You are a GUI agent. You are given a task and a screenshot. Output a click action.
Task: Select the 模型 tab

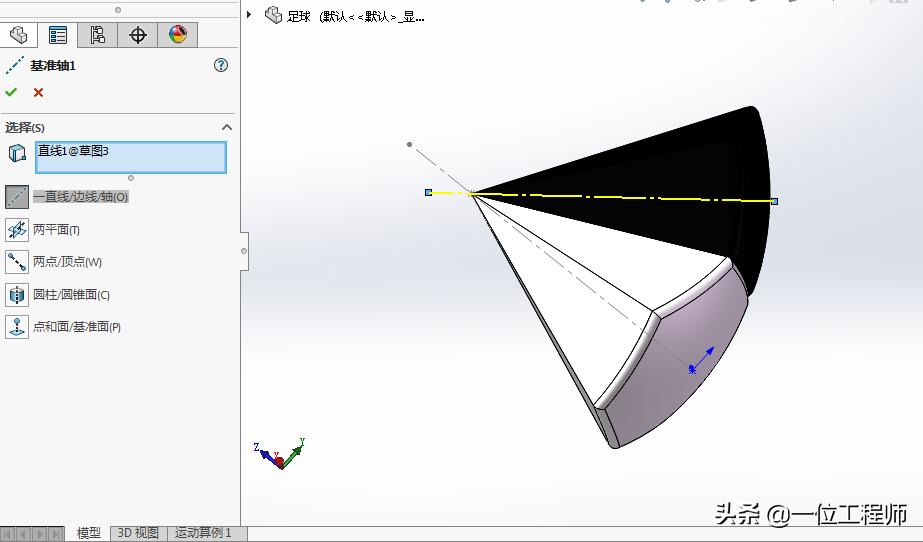(89, 533)
